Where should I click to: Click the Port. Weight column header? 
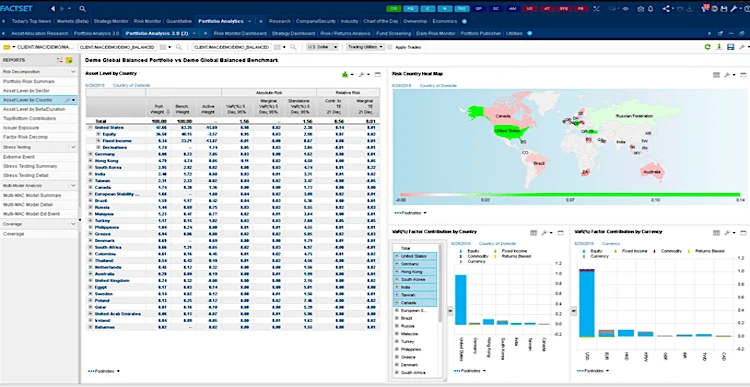point(158,108)
